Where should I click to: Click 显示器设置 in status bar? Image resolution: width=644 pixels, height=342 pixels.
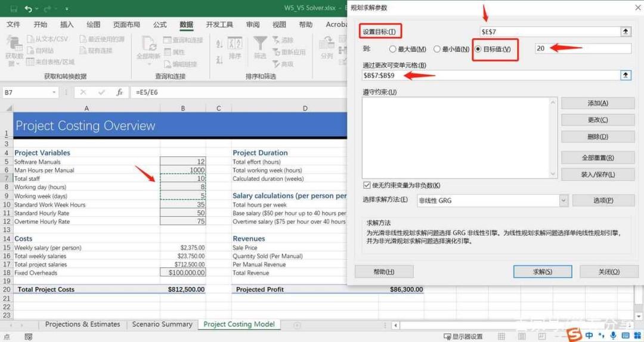463,337
